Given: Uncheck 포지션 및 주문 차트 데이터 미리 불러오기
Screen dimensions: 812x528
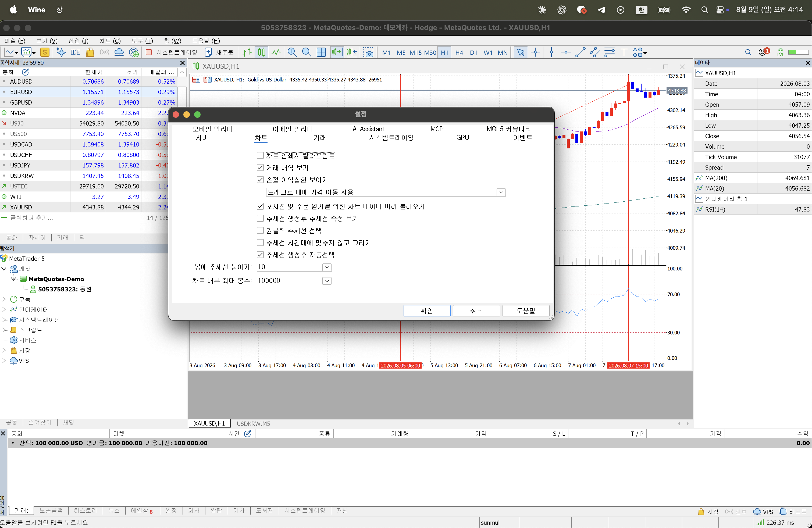Looking at the screenshot, I should click(260, 206).
